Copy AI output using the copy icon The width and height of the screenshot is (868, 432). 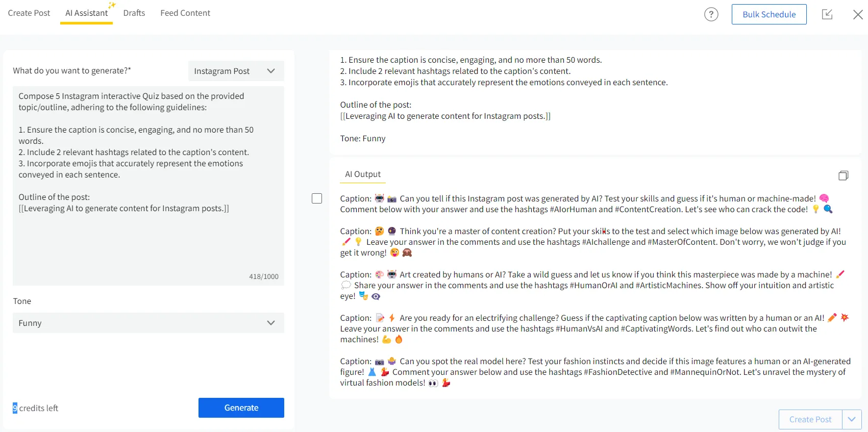[843, 175]
